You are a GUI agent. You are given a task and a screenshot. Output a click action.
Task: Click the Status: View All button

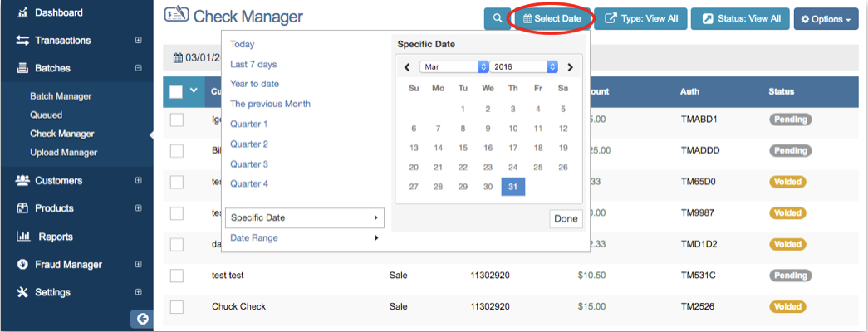[740, 18]
